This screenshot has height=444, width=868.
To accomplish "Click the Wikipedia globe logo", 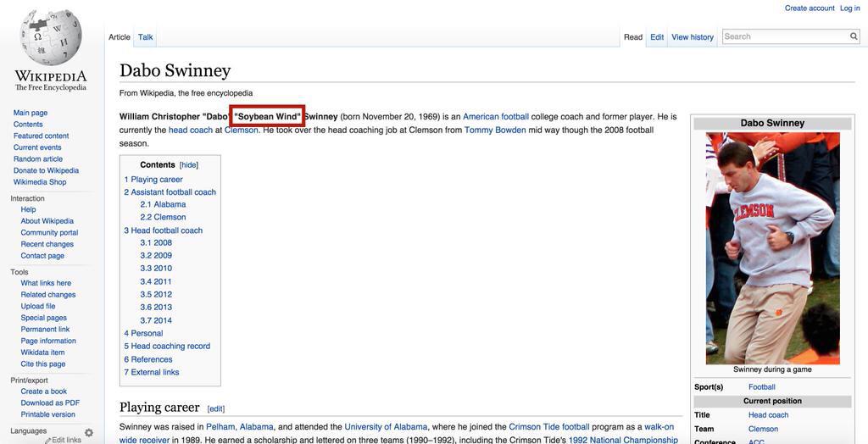I will [50, 37].
